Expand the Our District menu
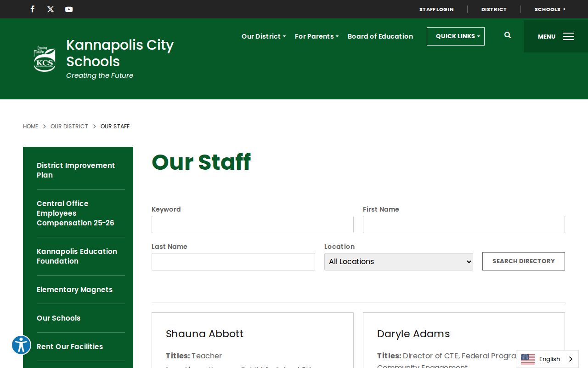The height and width of the screenshot is (368, 588). pos(264,36)
